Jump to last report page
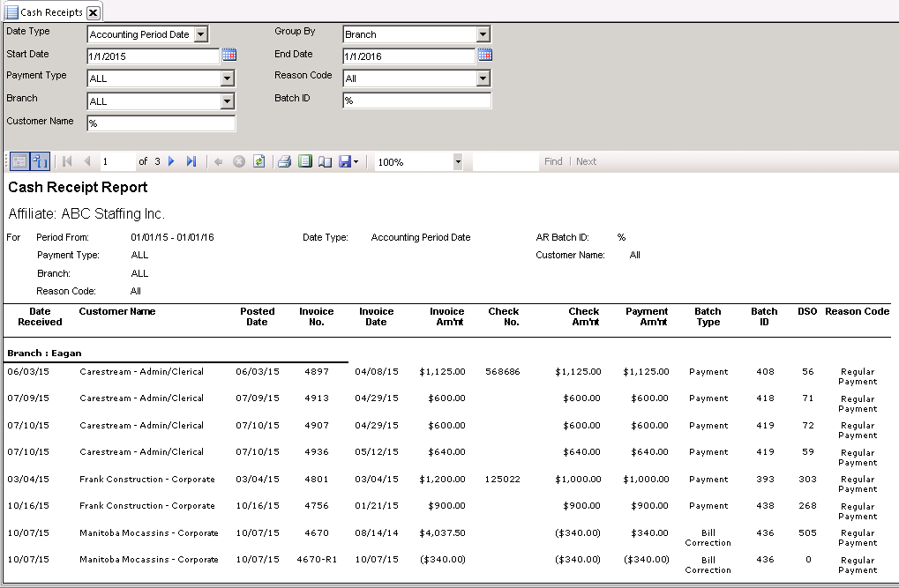The width and height of the screenshot is (899, 588). click(191, 161)
